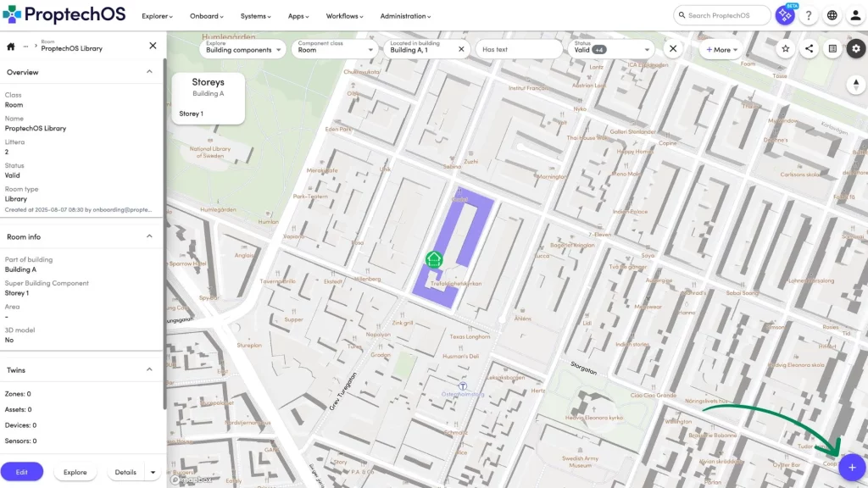This screenshot has height=488, width=868.
Task: Collapse the Overview section
Action: click(150, 72)
